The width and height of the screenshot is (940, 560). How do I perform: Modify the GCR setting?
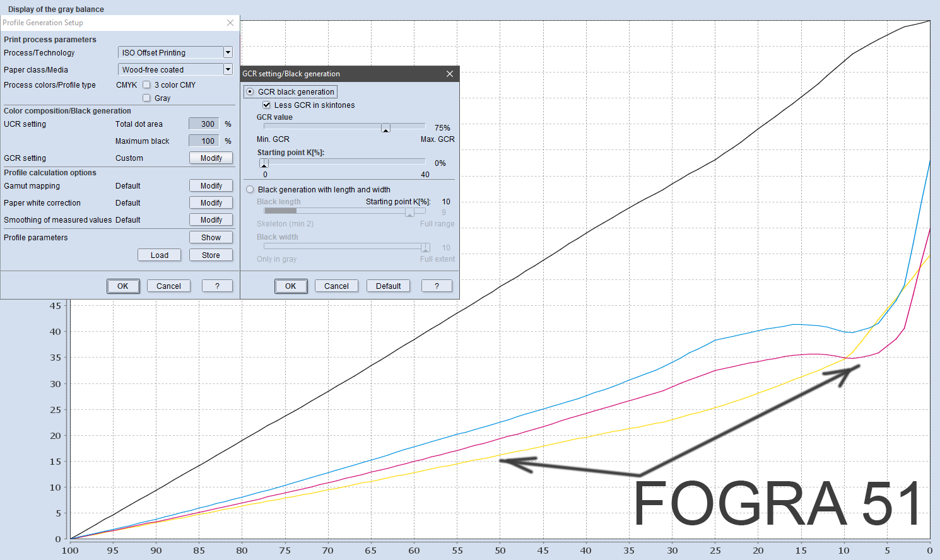211,158
